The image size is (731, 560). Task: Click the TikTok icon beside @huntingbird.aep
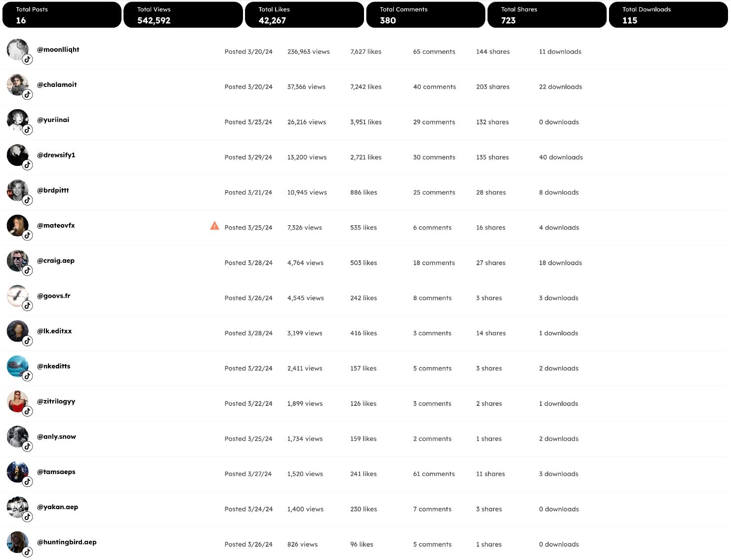point(28,552)
